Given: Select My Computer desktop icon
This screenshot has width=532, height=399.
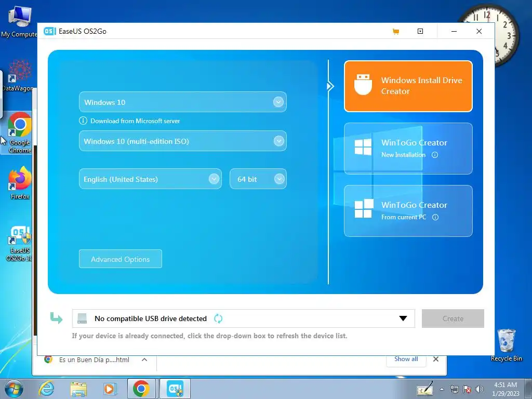Looking at the screenshot, I should (19, 22).
